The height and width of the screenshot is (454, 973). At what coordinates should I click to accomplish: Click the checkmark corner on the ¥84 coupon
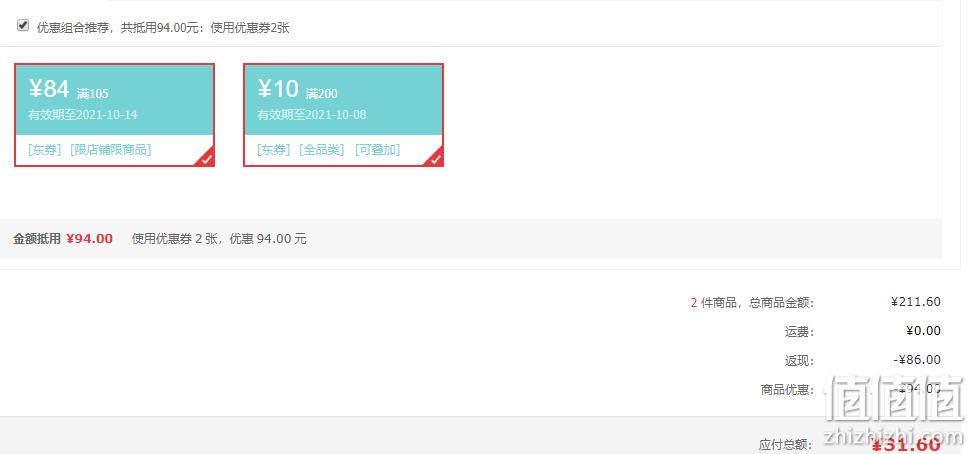coord(206,158)
